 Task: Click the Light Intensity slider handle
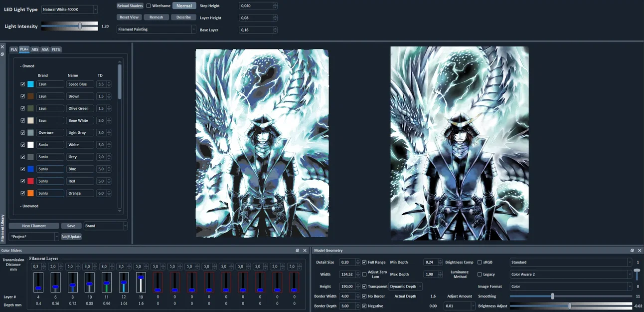pyautogui.click(x=80, y=26)
